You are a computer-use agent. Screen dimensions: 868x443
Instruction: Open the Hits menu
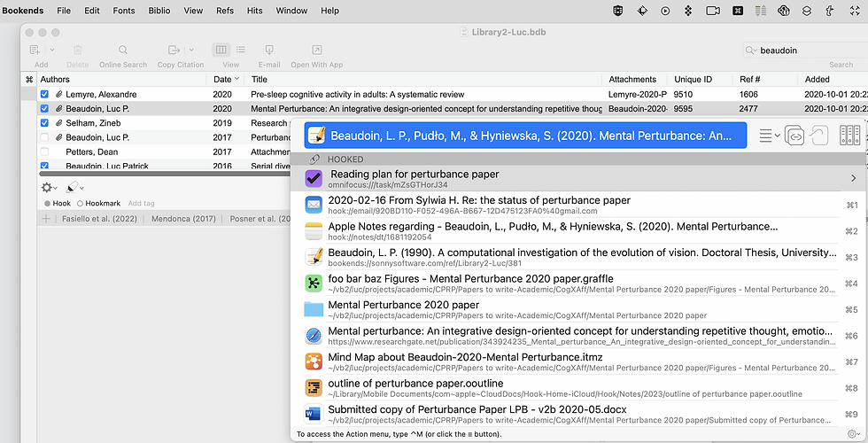(x=255, y=11)
